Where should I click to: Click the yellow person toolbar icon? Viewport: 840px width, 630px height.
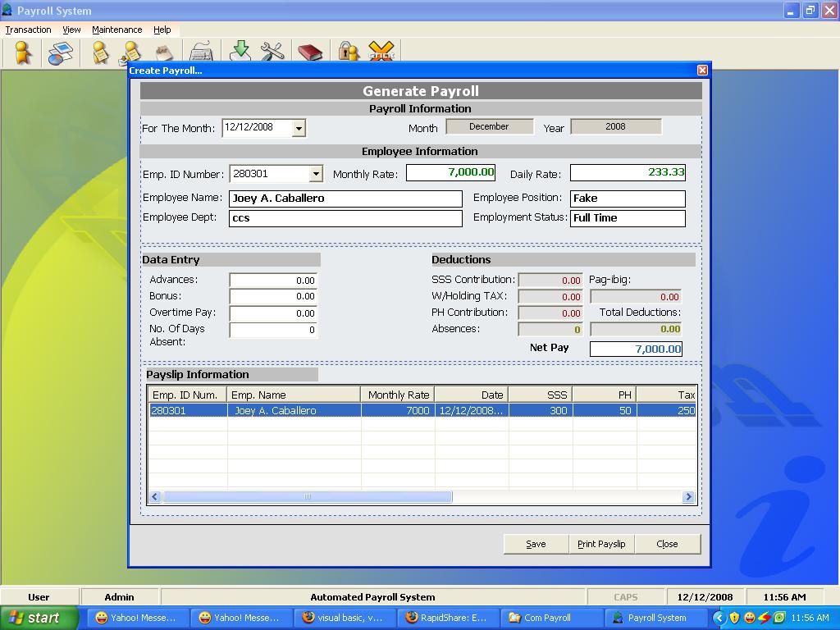[x=23, y=52]
